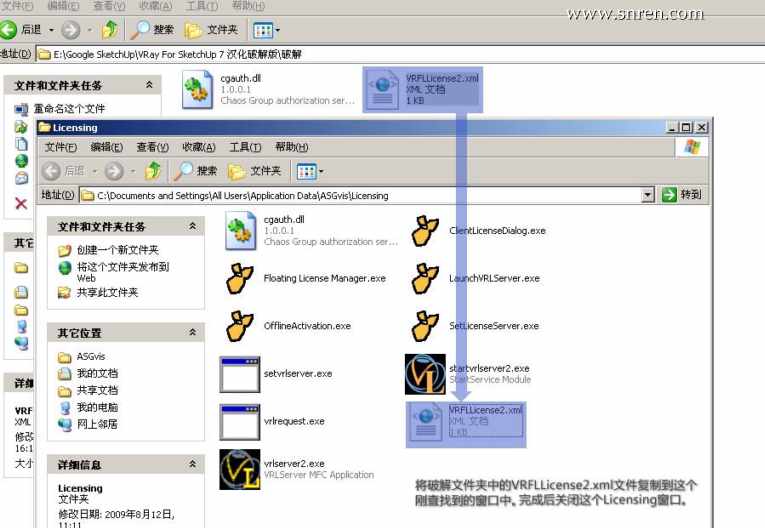Click Folders (文件夹) in Licensing toolbar
765x528 pixels.
[x=254, y=171]
